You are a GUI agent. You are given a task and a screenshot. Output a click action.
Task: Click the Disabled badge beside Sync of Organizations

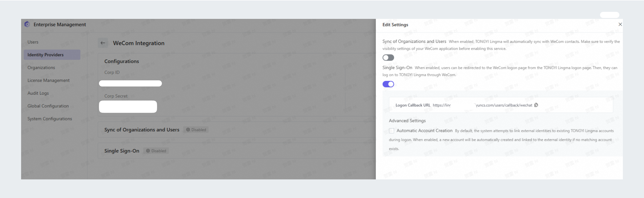[x=196, y=130]
